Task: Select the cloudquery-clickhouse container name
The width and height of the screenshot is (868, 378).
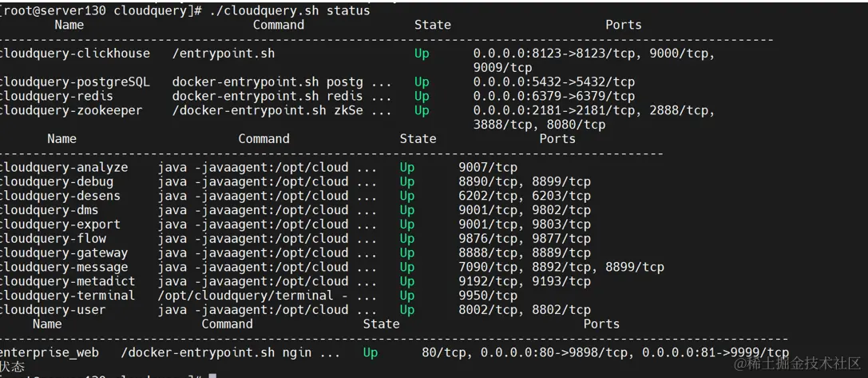Action: click(75, 54)
